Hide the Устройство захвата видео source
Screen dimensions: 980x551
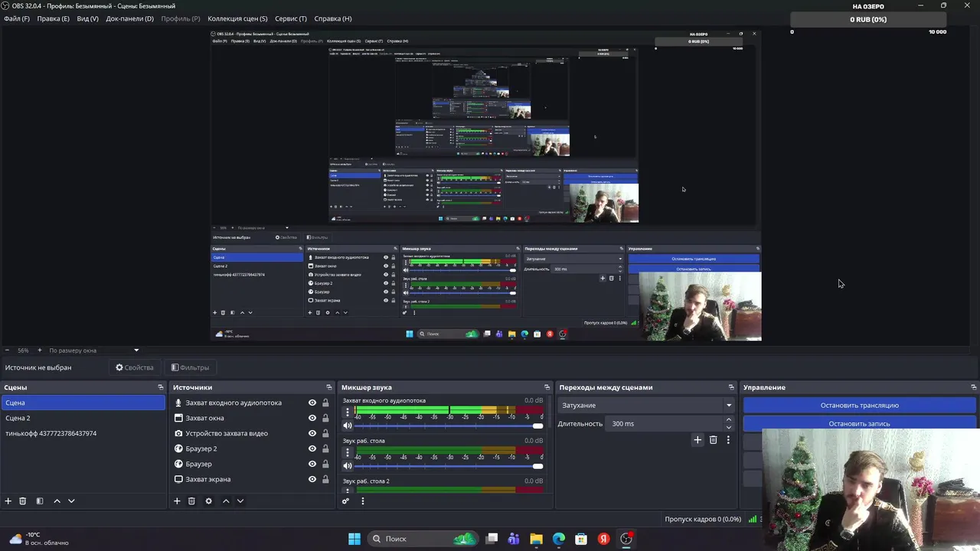tap(312, 433)
